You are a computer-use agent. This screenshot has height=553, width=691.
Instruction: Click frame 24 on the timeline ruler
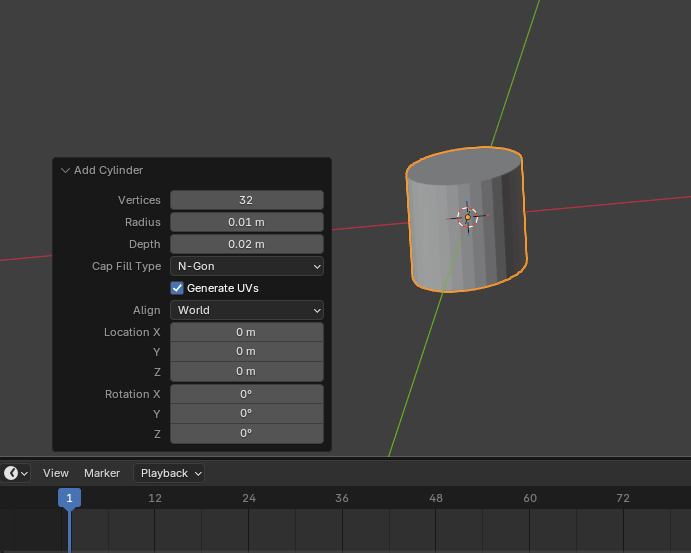click(249, 498)
